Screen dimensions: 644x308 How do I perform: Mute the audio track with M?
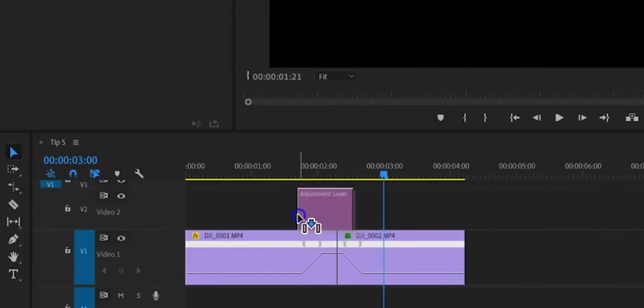pos(121,295)
